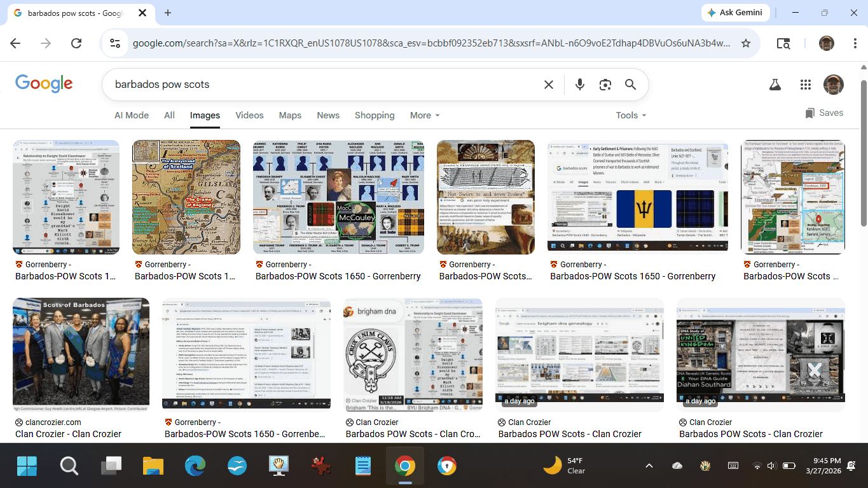The image size is (868, 488).
Task: Open Google Lens image search
Action: click(605, 85)
